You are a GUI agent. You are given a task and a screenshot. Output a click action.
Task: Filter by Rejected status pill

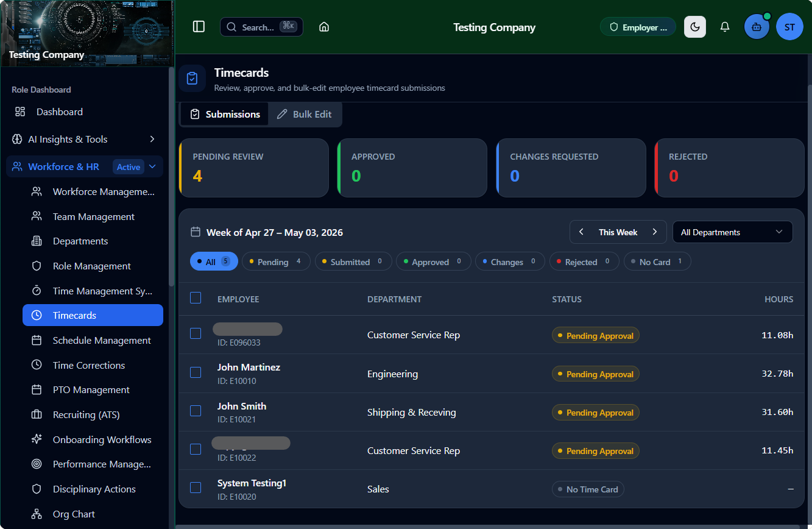[x=584, y=261]
